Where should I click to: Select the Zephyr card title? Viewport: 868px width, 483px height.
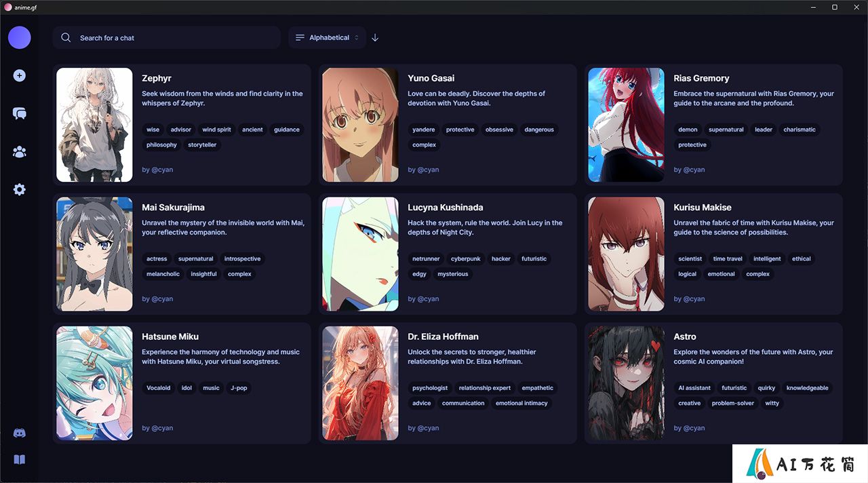(x=157, y=78)
